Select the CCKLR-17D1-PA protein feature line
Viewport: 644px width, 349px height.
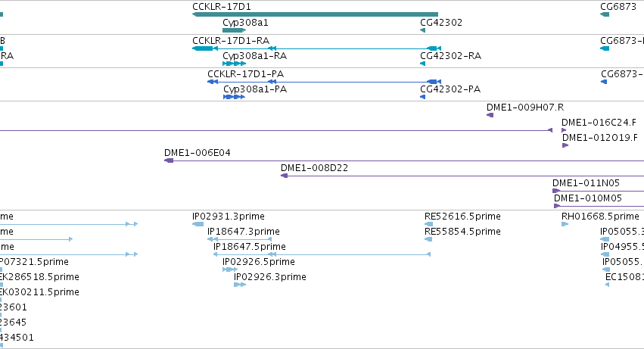point(324,82)
